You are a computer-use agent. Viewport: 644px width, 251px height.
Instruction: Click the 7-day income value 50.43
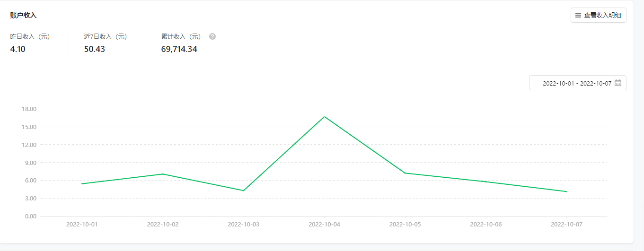(x=95, y=49)
